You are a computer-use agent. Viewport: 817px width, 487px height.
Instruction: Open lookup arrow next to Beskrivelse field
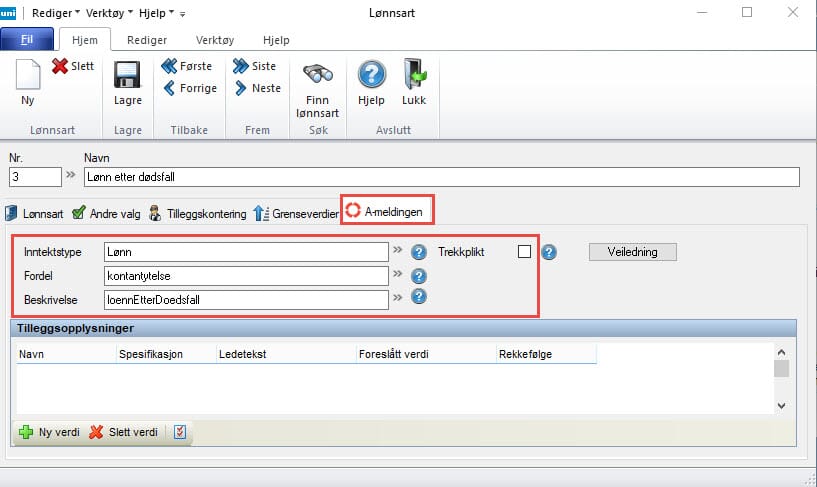[x=397, y=297]
